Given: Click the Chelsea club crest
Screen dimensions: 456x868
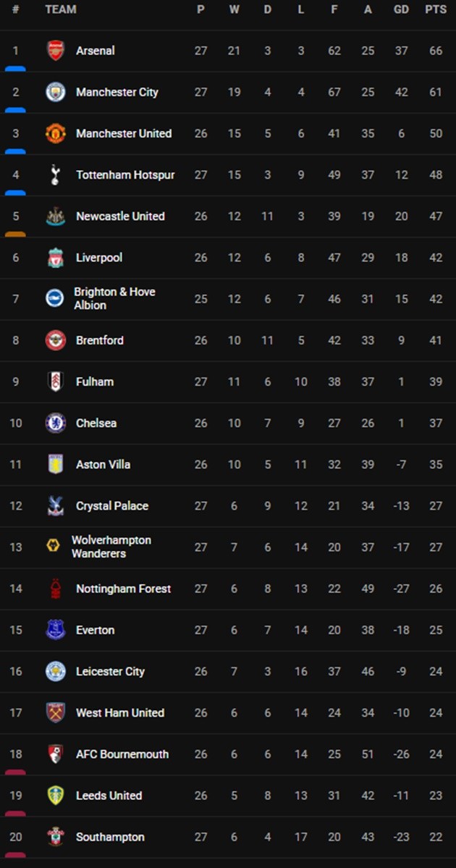Looking at the screenshot, I should [x=56, y=423].
